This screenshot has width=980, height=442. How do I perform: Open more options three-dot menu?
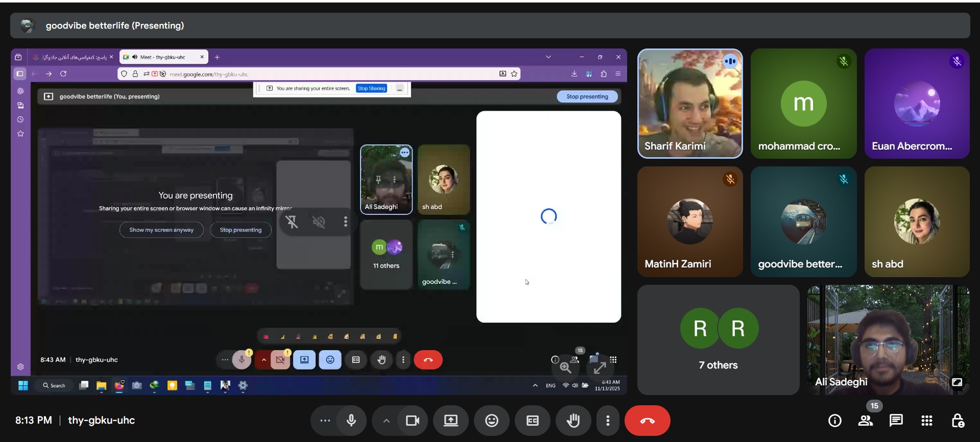coord(607,421)
